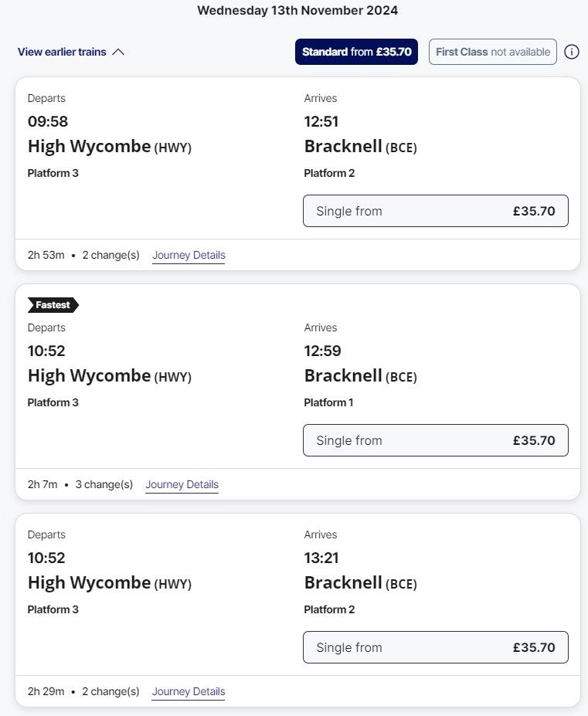Image resolution: width=588 pixels, height=716 pixels.
Task: Open Journey Details for 2h 7m journey
Action: pos(182,485)
